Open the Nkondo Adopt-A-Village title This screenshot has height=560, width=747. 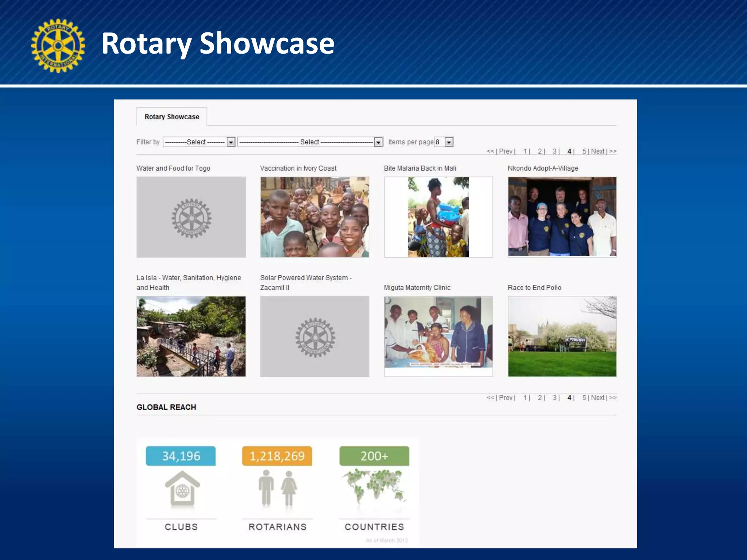click(543, 168)
